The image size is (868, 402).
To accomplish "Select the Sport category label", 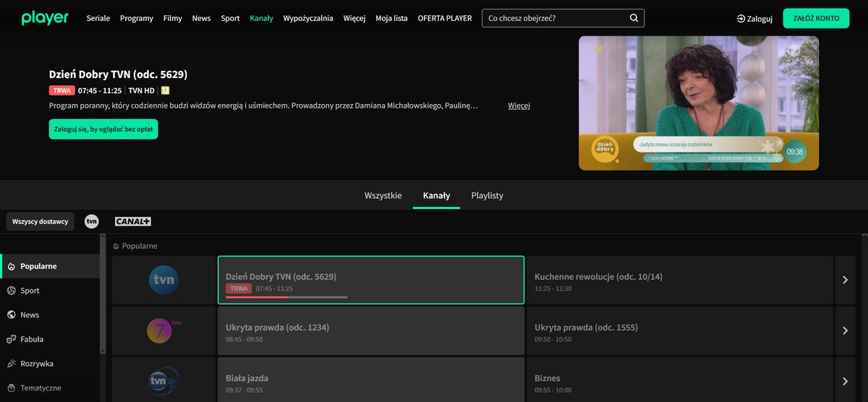I will point(30,291).
